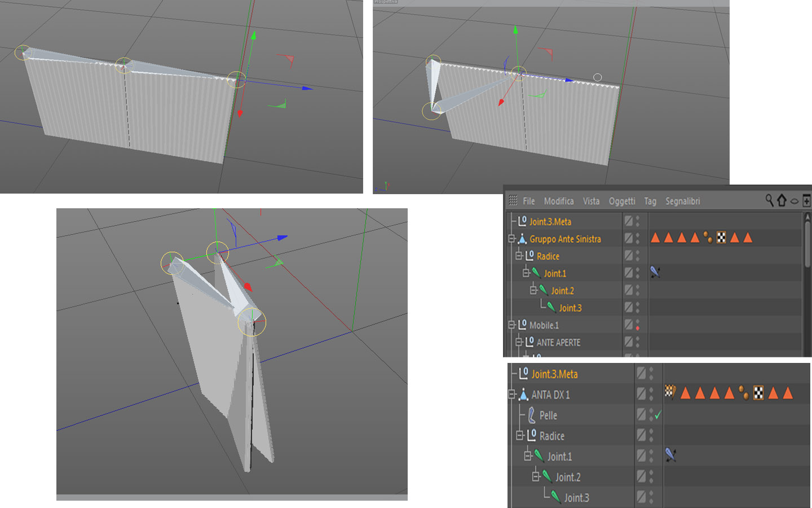Click the home path icon in Object Manager

tap(782, 200)
